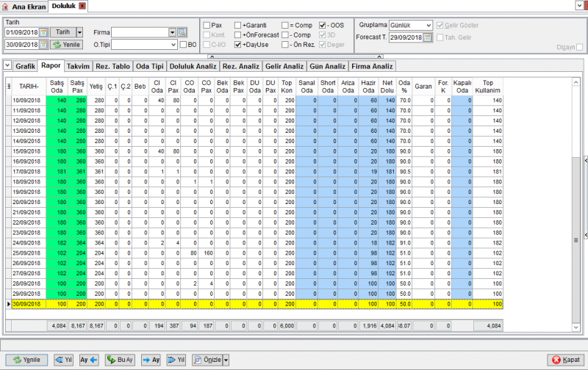This screenshot has width=588, height=370.
Task: Enable the +ÖnForecast checkbox
Action: [x=237, y=35]
